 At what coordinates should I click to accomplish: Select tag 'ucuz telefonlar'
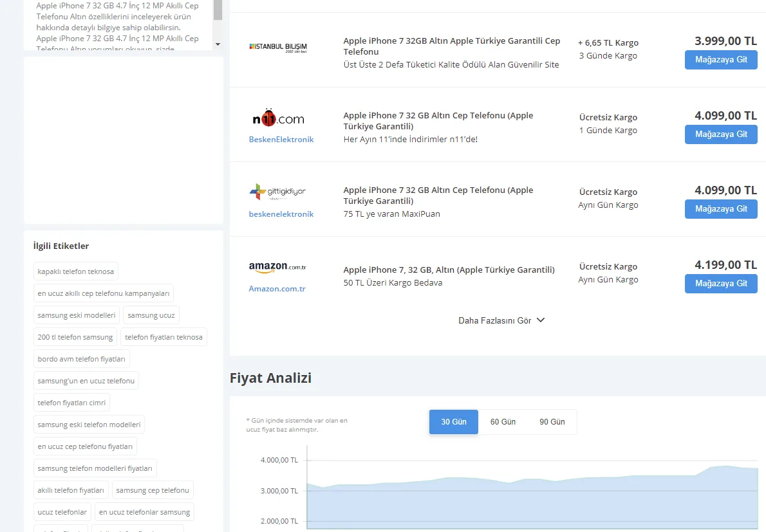coord(62,512)
